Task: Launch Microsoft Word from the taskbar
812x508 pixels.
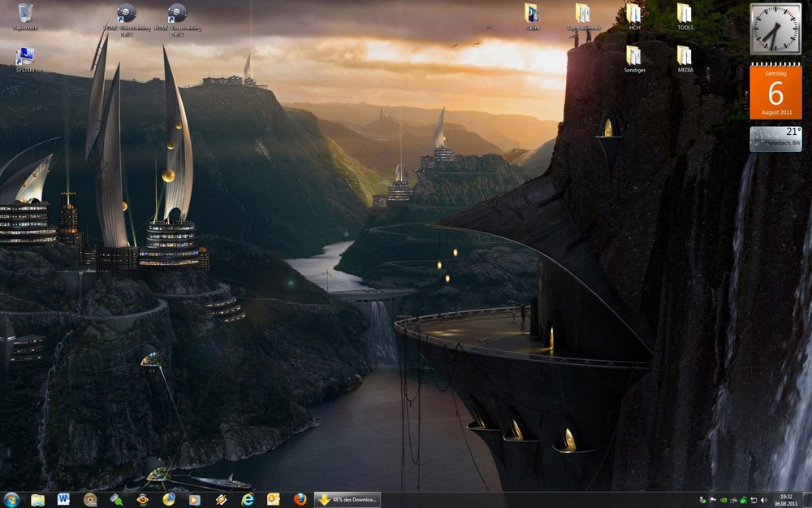Action: (x=63, y=499)
